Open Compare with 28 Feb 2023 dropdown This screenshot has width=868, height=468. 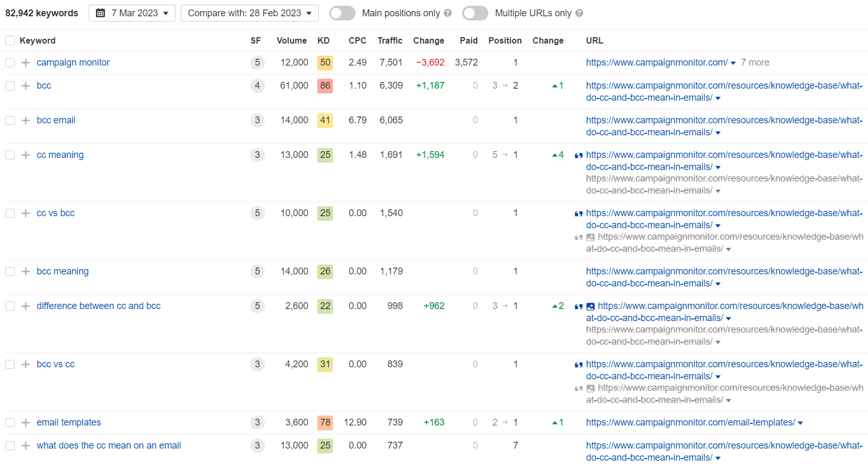[x=250, y=13]
